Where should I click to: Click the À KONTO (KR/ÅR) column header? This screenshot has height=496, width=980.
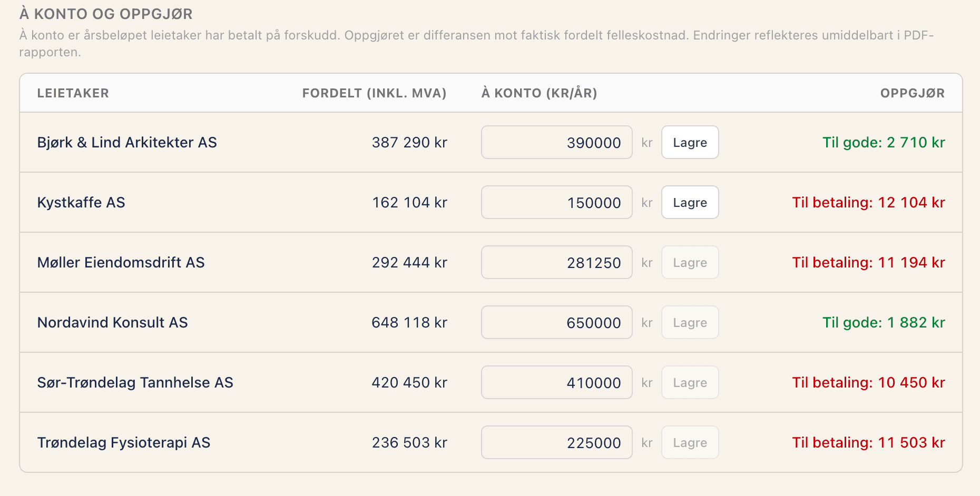coord(539,93)
